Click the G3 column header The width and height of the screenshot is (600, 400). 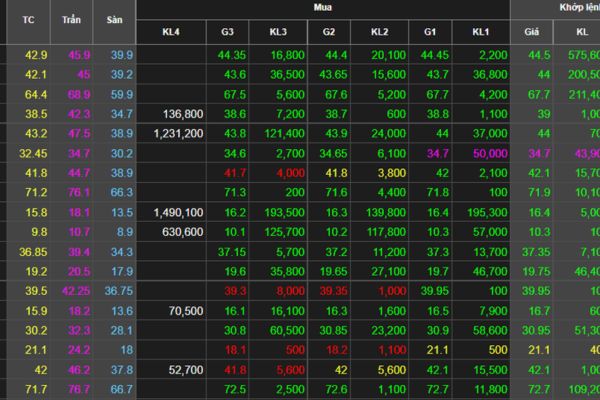point(228,31)
